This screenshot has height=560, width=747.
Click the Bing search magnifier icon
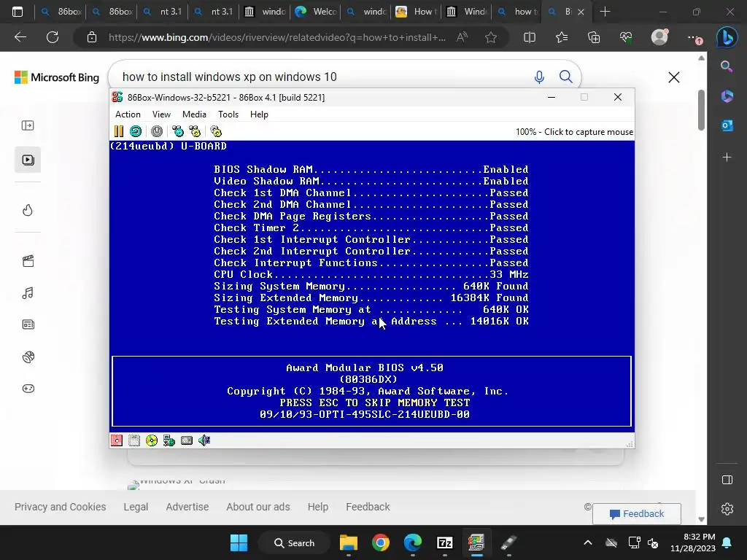coord(565,77)
